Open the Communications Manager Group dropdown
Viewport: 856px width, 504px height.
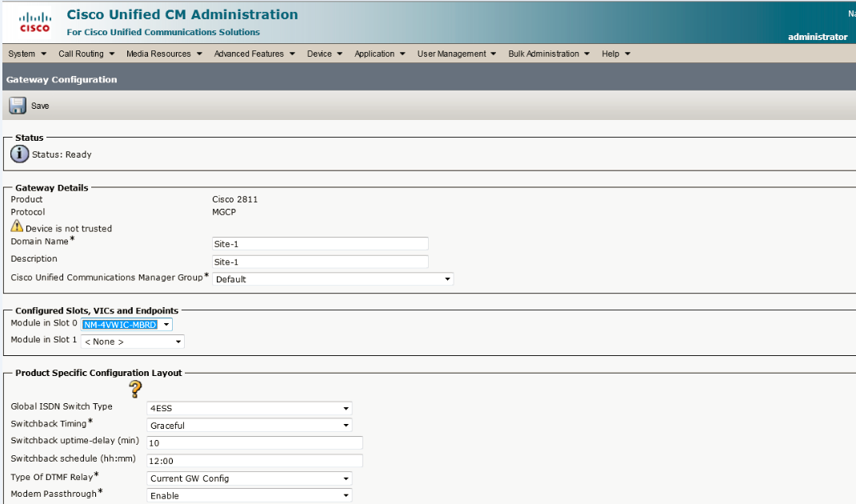point(333,279)
